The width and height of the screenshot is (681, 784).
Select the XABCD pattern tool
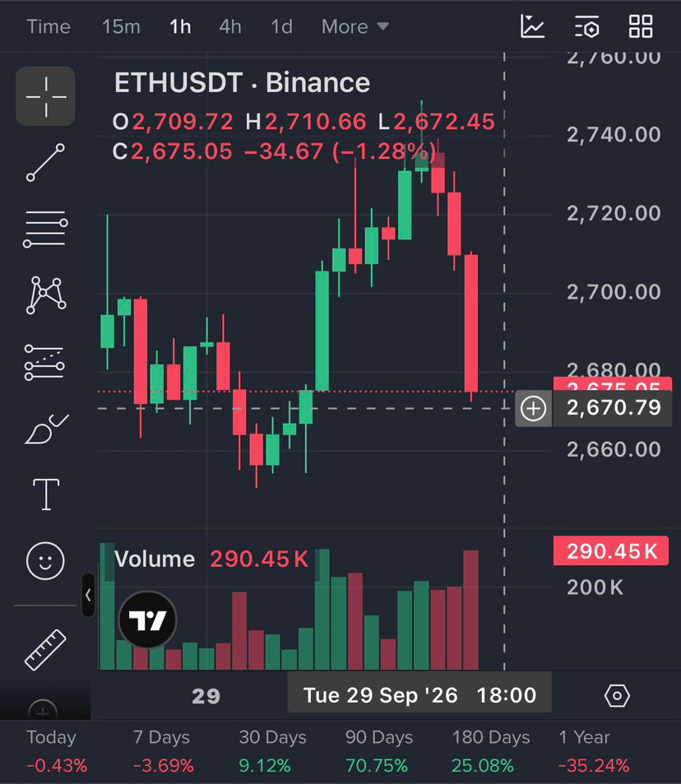point(45,295)
